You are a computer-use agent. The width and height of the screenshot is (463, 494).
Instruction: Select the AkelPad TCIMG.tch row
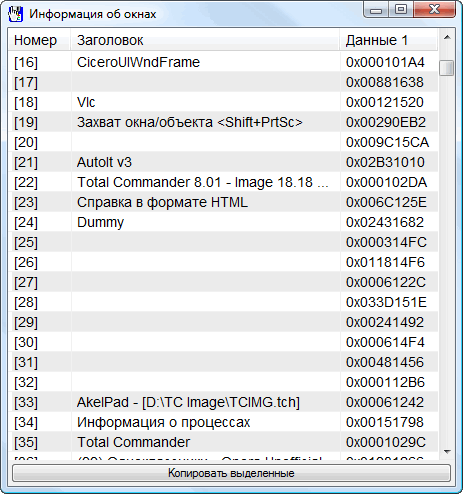[x=223, y=402]
